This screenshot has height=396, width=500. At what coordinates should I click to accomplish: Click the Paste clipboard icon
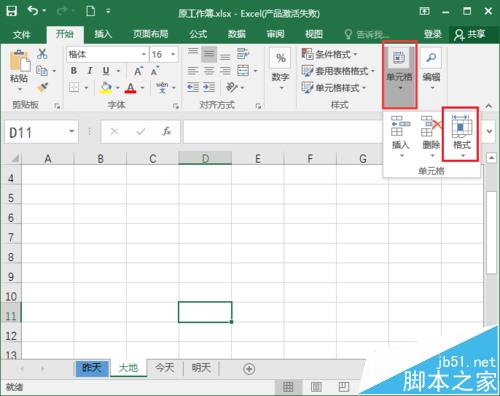click(19, 61)
